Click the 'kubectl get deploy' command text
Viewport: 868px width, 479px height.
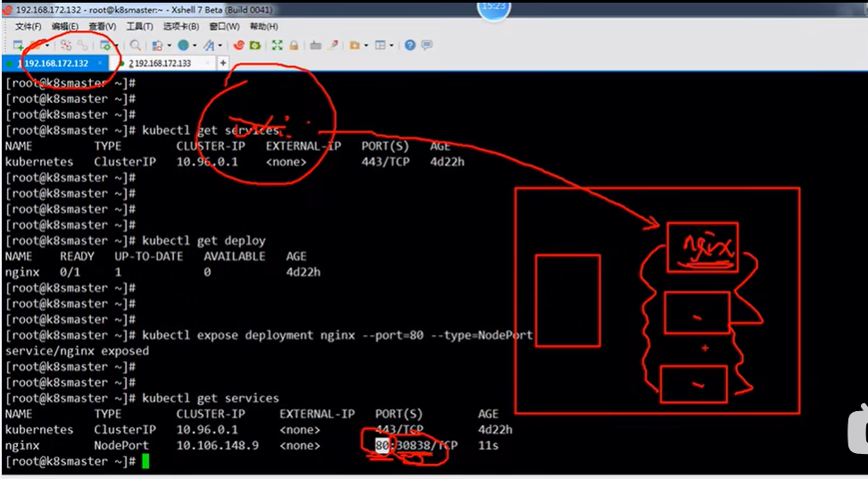click(x=204, y=241)
